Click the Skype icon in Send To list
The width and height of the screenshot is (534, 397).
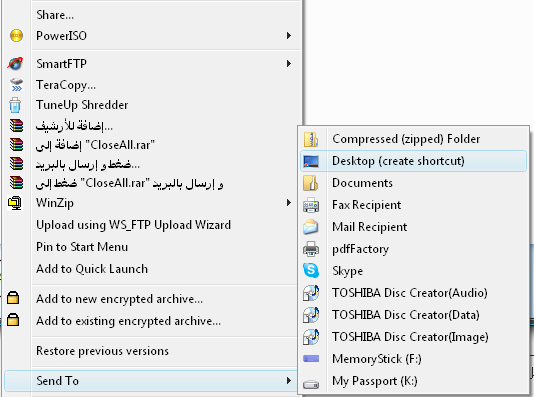click(311, 271)
